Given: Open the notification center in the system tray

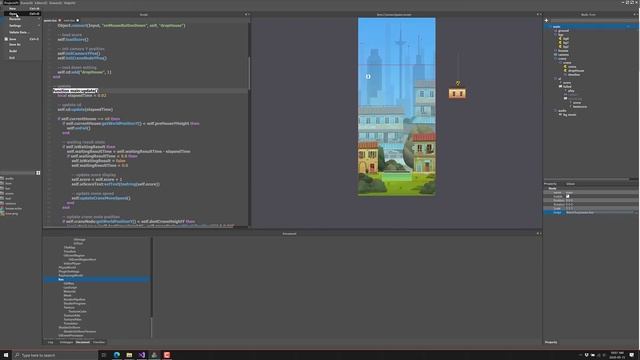Looking at the screenshot, I should (x=632, y=355).
